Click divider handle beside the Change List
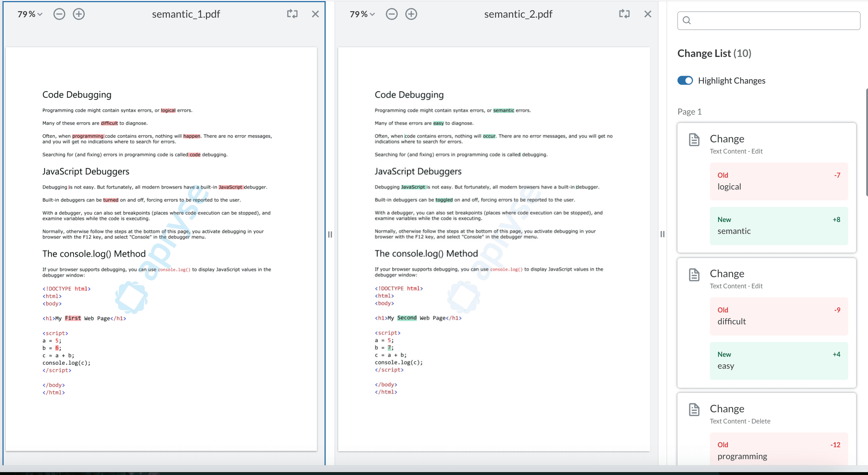The height and width of the screenshot is (475, 868). point(662,234)
